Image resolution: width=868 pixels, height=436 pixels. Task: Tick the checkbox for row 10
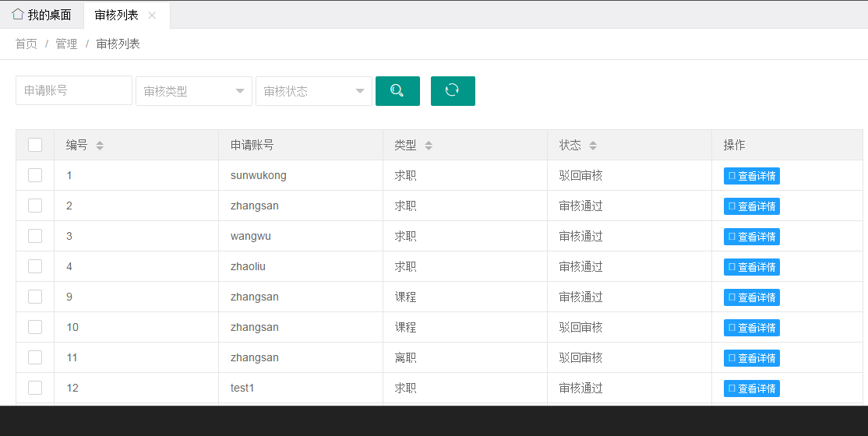click(35, 327)
